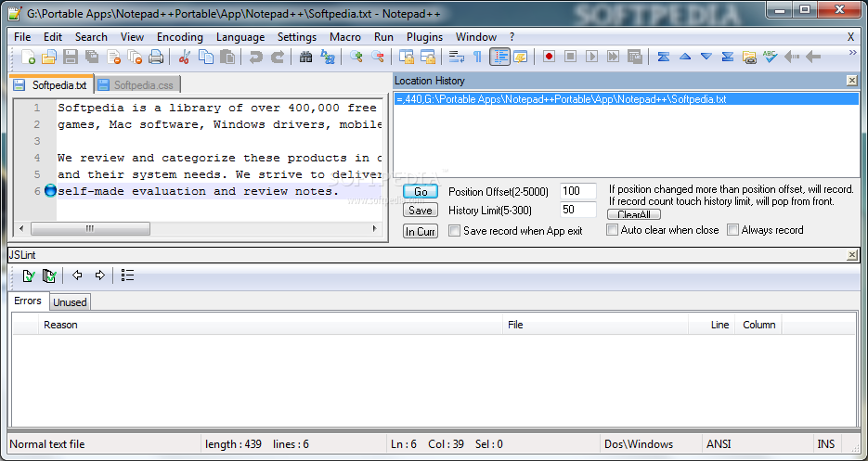Open the Macro menu
Image resolution: width=868 pixels, height=461 pixels.
pyautogui.click(x=344, y=37)
